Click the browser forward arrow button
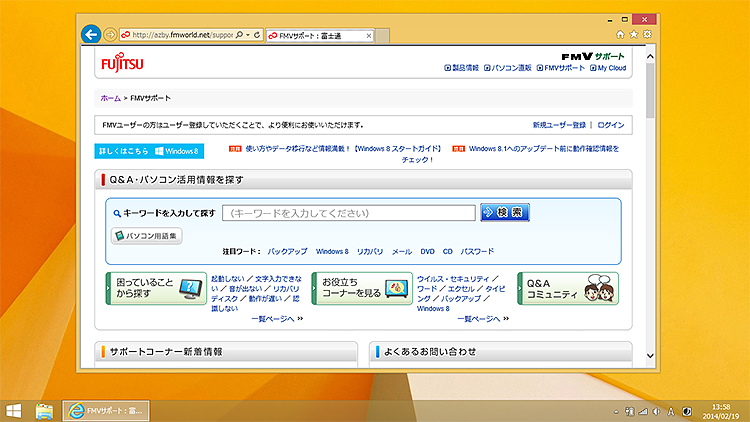750x422 pixels. (x=110, y=34)
